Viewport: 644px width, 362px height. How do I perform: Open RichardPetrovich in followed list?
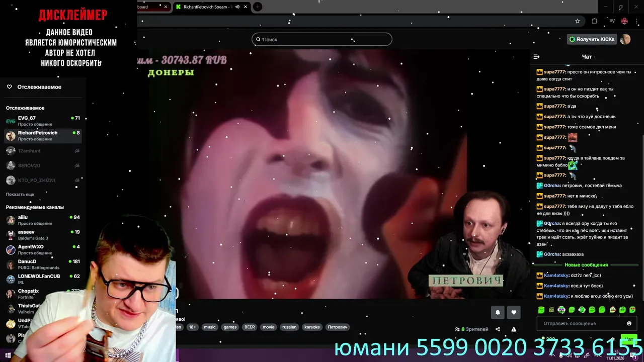[43, 136]
